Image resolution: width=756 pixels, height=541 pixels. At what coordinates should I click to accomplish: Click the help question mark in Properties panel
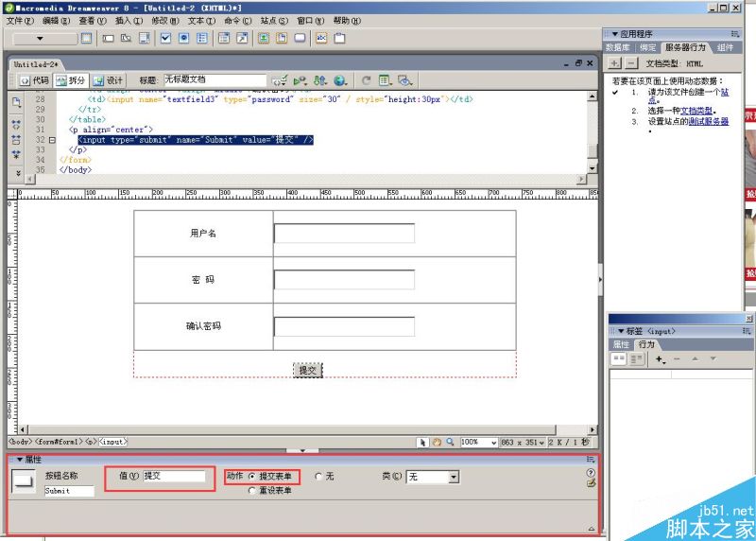pos(592,473)
